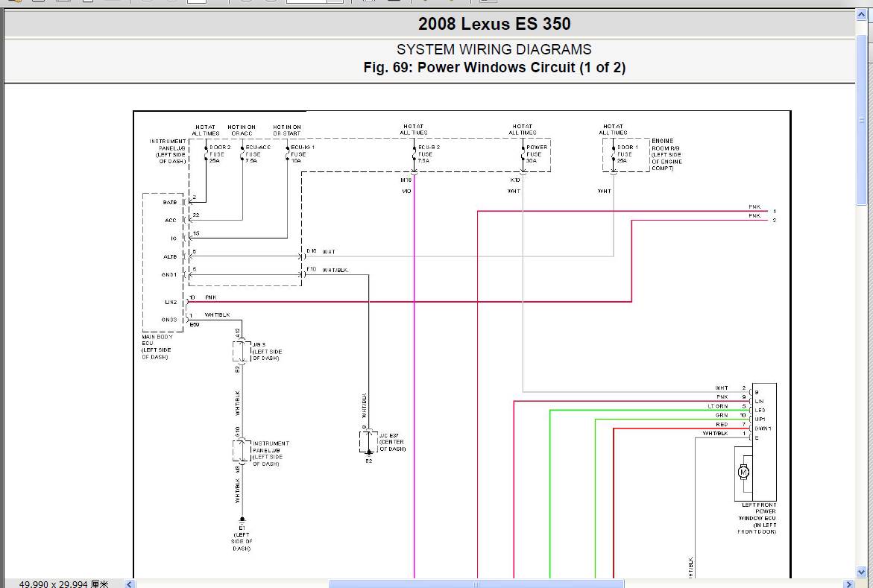The image size is (873, 588).
Task: Click the 'E1 (LEFT SIDE OF DASH)' ground label
Action: [x=242, y=538]
